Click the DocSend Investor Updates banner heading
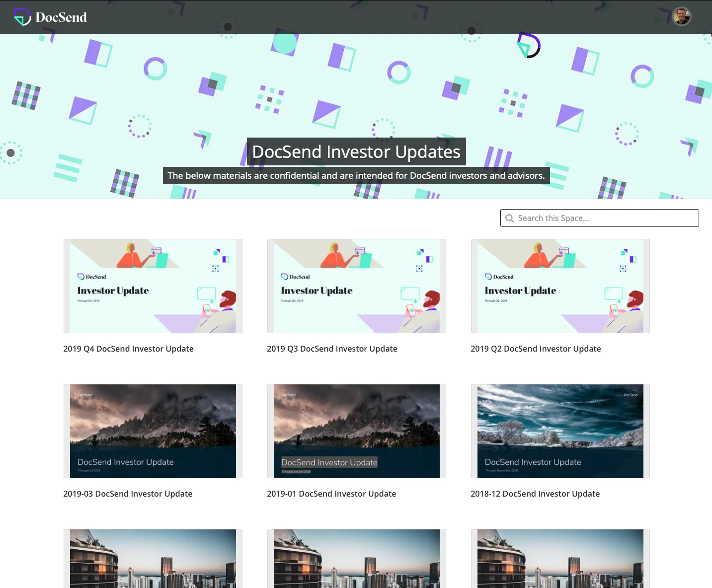712x588 pixels. pyautogui.click(x=356, y=151)
